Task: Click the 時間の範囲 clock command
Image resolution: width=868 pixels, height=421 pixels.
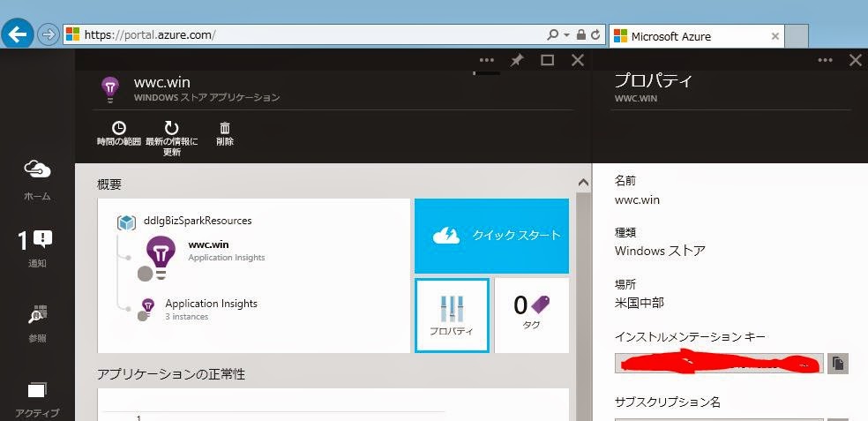Action: 118,133
